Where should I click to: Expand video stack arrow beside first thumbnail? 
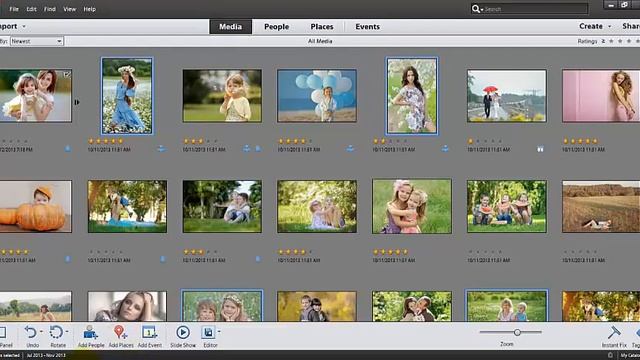(77, 102)
